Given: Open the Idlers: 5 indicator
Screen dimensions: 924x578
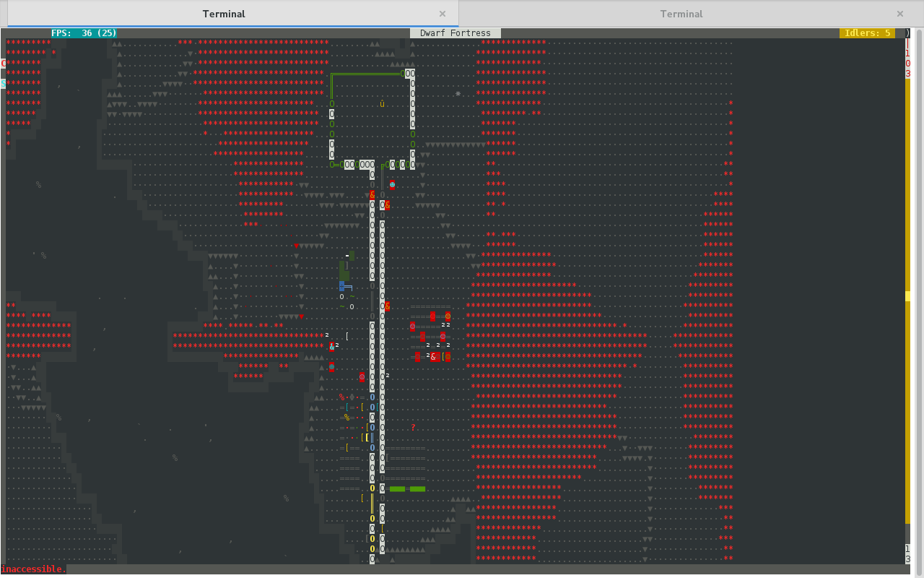Looking at the screenshot, I should (x=867, y=33).
